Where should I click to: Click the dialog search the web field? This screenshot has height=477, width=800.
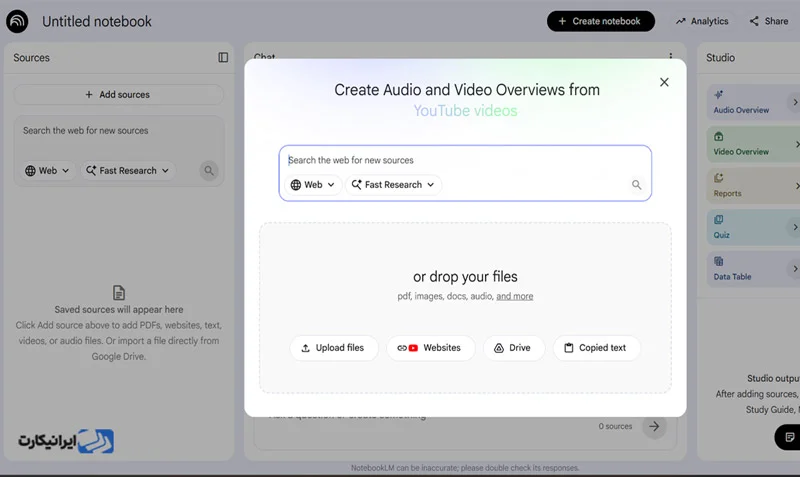(465, 160)
